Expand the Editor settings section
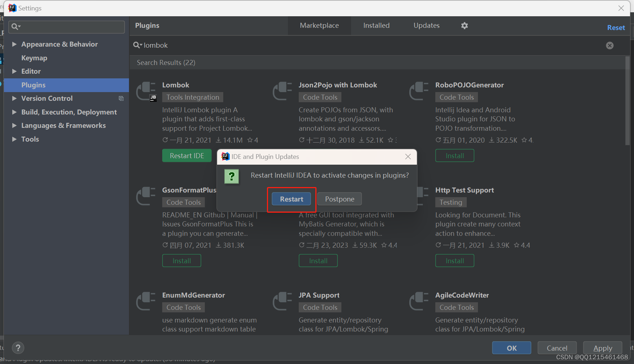Image resolution: width=634 pixels, height=364 pixels. (x=14, y=71)
